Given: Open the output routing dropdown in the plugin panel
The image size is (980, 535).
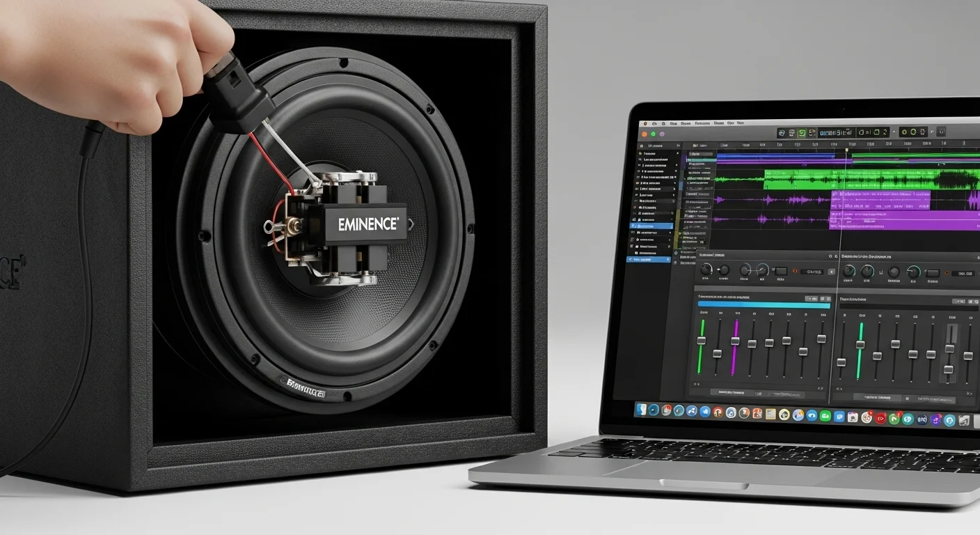Looking at the screenshot, I should coord(811,272).
